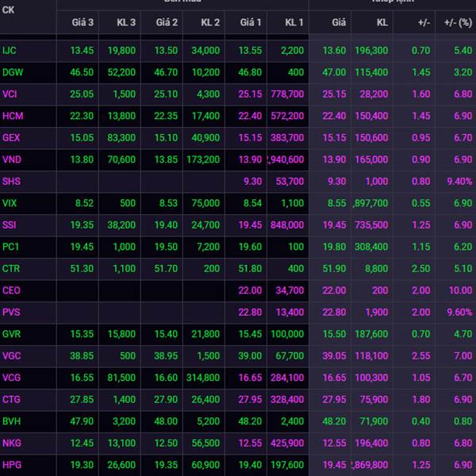Click the KL 1 column header
Viewport: 476px width, 476px height.
pyautogui.click(x=294, y=22)
